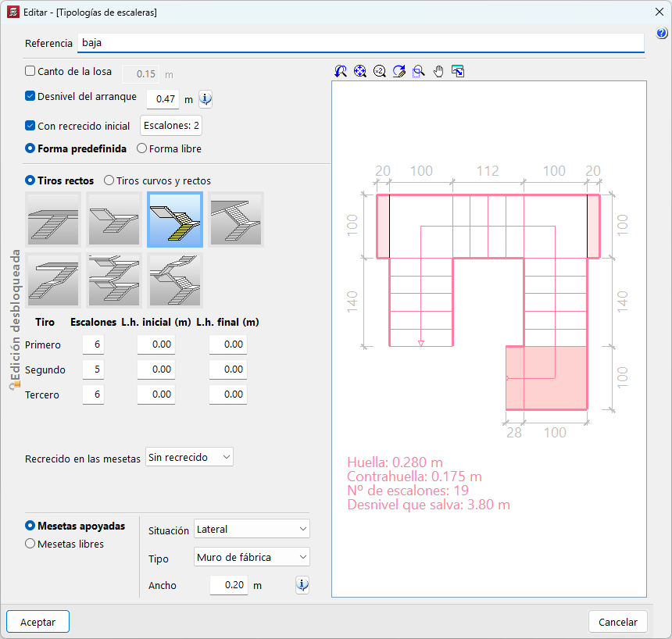Select the highlighted yellow staircase type thumbnail

pos(175,220)
